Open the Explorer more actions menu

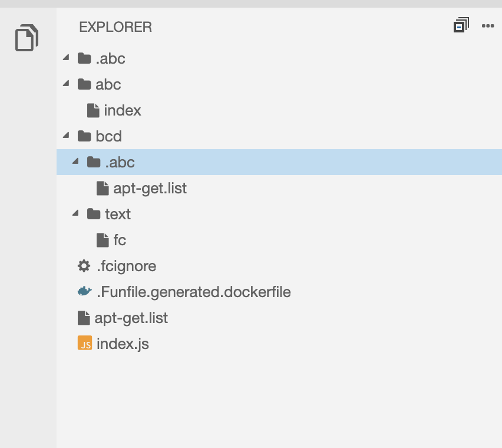point(487,26)
